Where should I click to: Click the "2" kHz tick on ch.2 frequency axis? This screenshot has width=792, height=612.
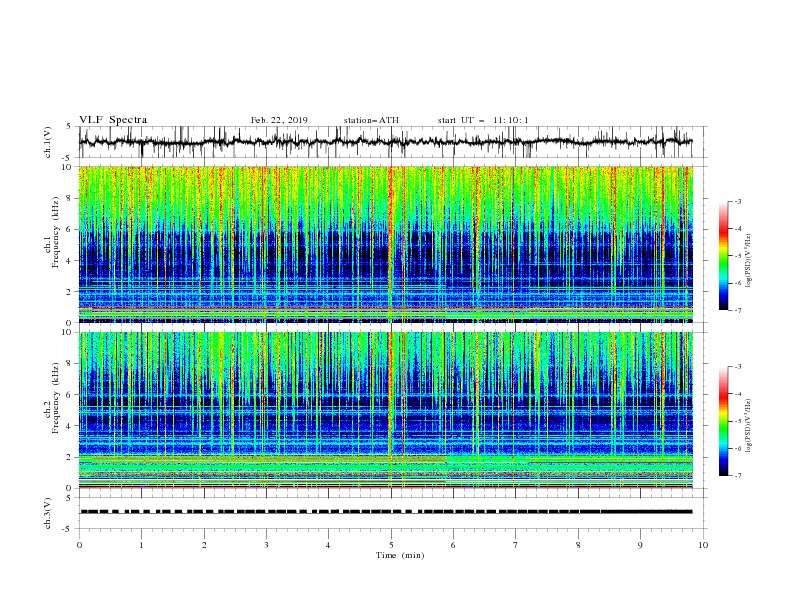(x=69, y=457)
